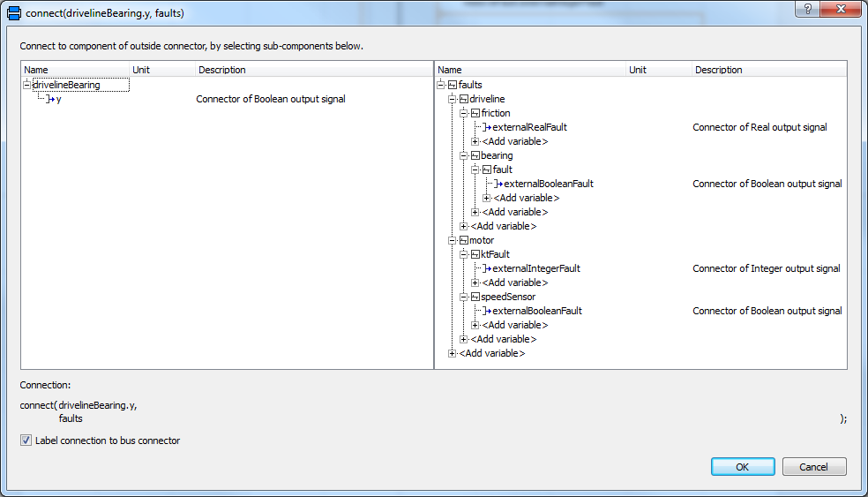The image size is (868, 497).
Task: Click the Description column header in right panel
Action: coord(718,70)
